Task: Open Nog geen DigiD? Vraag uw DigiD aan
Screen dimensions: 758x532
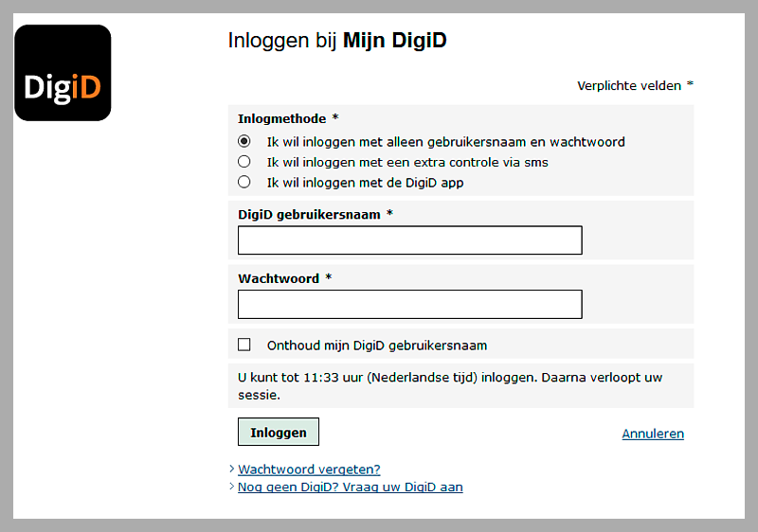Action: 350,487
